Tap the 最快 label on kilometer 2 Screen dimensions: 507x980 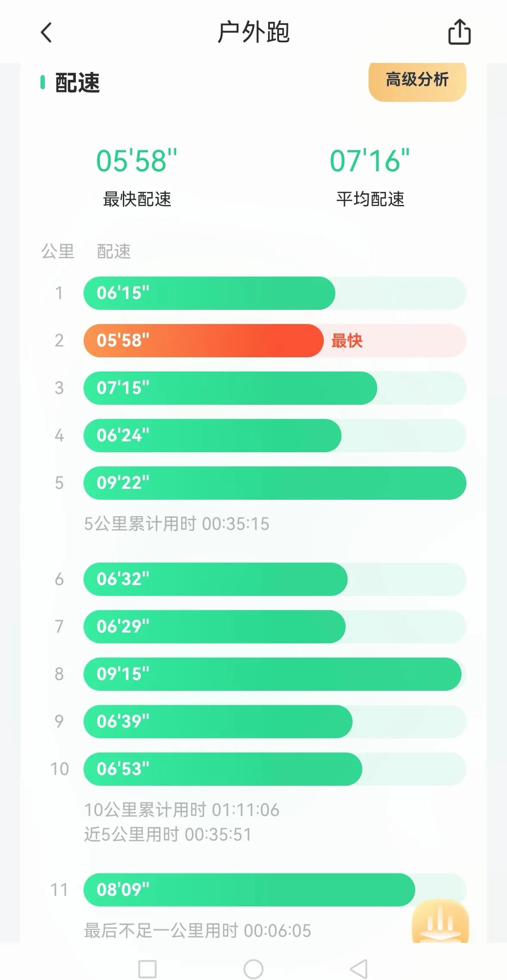tap(347, 341)
